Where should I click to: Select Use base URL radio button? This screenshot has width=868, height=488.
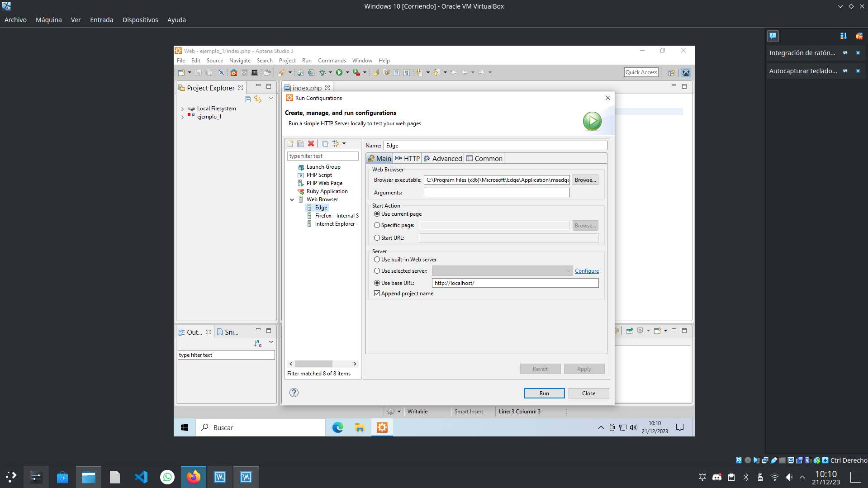[x=377, y=283]
